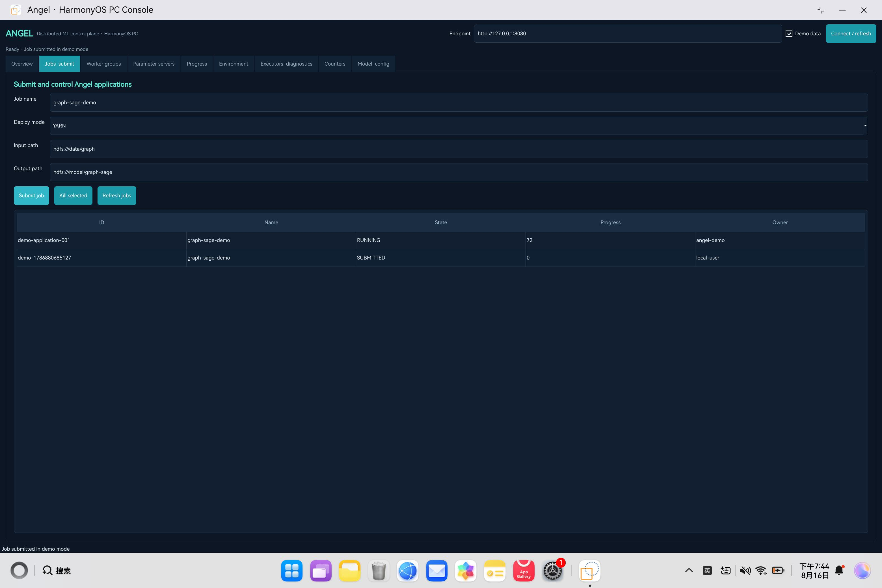The width and height of the screenshot is (882, 588).
Task: Open the Executors diagnostics tab
Action: click(x=286, y=64)
